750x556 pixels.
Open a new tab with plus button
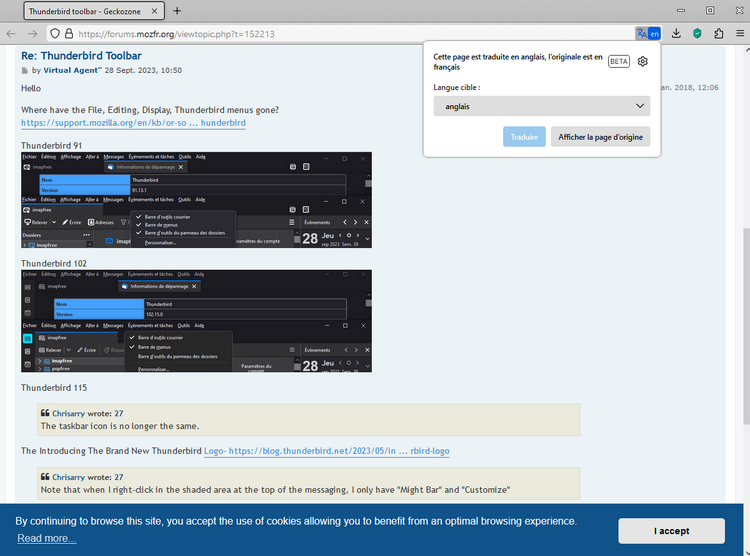[x=177, y=11]
